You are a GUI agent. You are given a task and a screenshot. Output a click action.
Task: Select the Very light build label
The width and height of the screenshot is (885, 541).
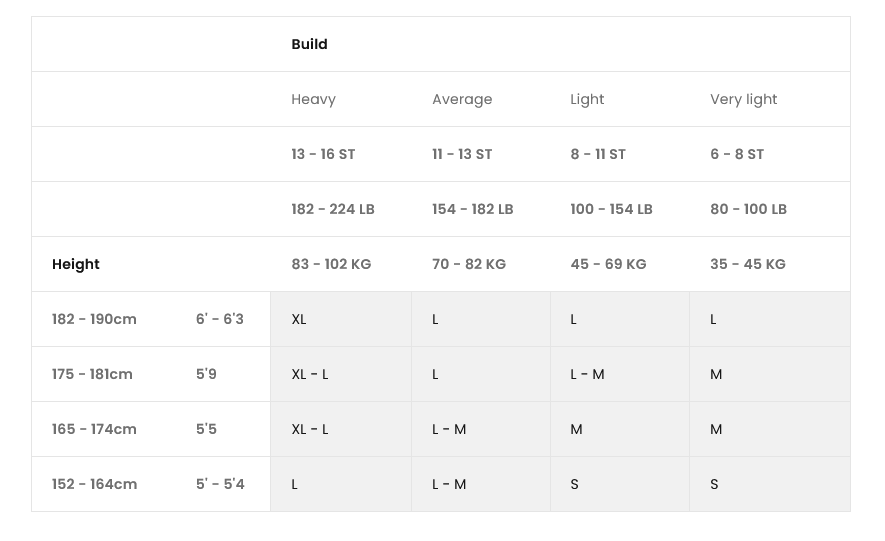(743, 99)
